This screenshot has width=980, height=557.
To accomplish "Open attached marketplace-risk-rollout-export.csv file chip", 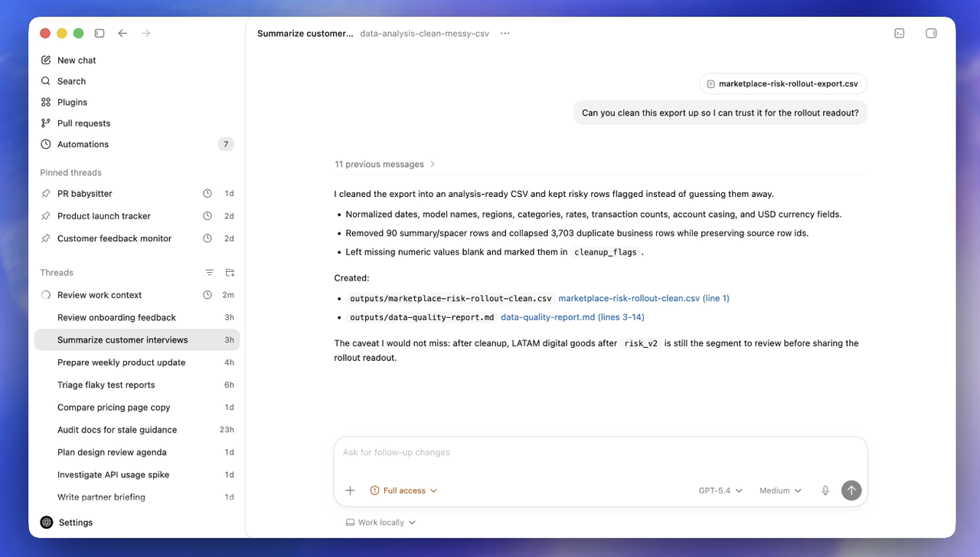I will point(783,84).
